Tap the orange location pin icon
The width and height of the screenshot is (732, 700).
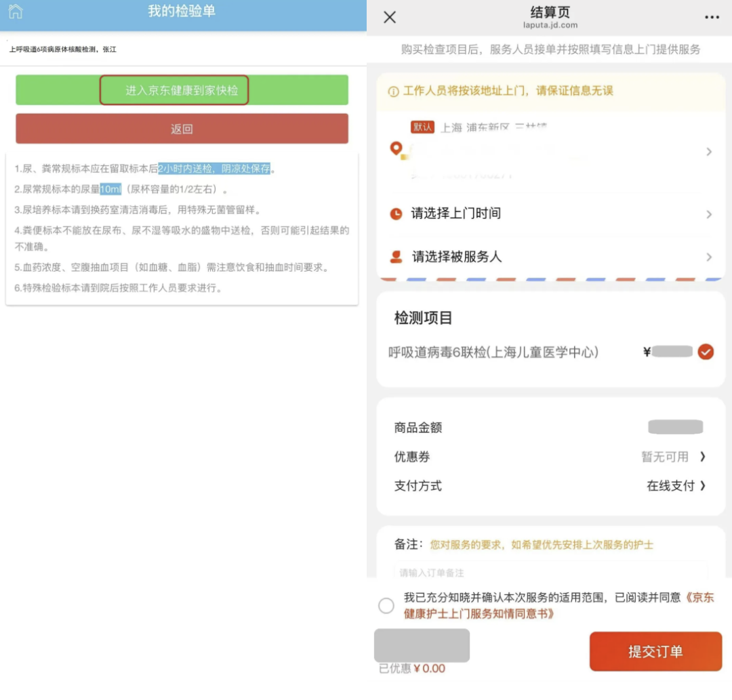(397, 149)
